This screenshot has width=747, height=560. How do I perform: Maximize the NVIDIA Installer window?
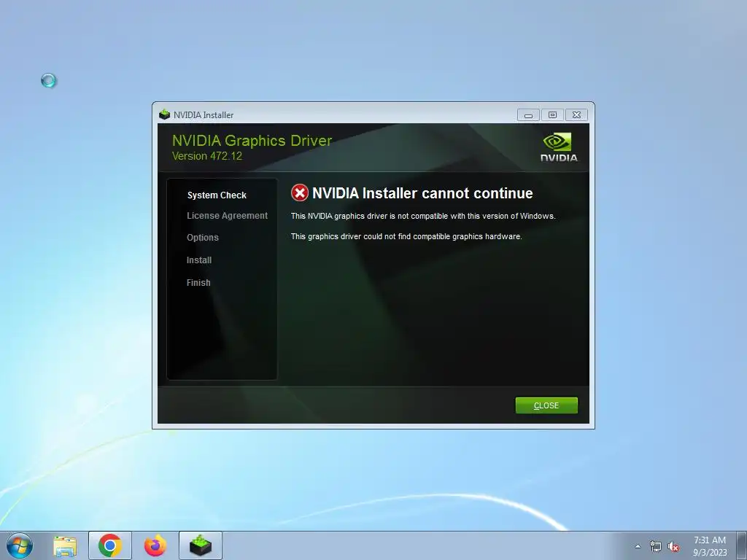click(553, 114)
